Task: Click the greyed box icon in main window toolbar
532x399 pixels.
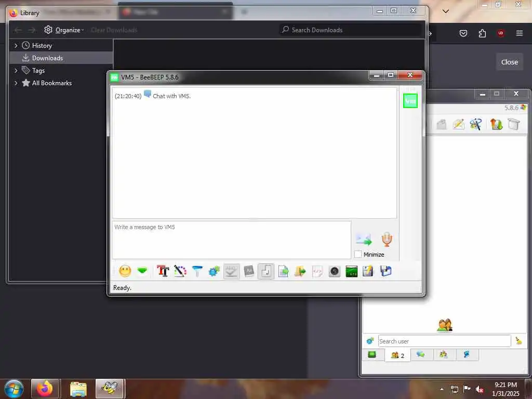Action: [x=441, y=124]
